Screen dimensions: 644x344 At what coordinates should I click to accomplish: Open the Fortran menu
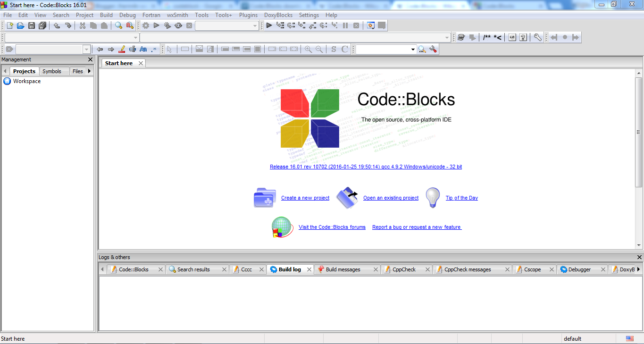[x=151, y=15]
